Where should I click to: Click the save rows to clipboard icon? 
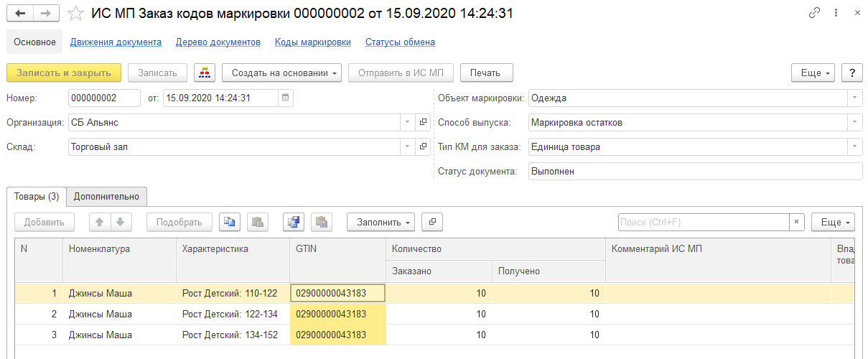click(x=293, y=222)
